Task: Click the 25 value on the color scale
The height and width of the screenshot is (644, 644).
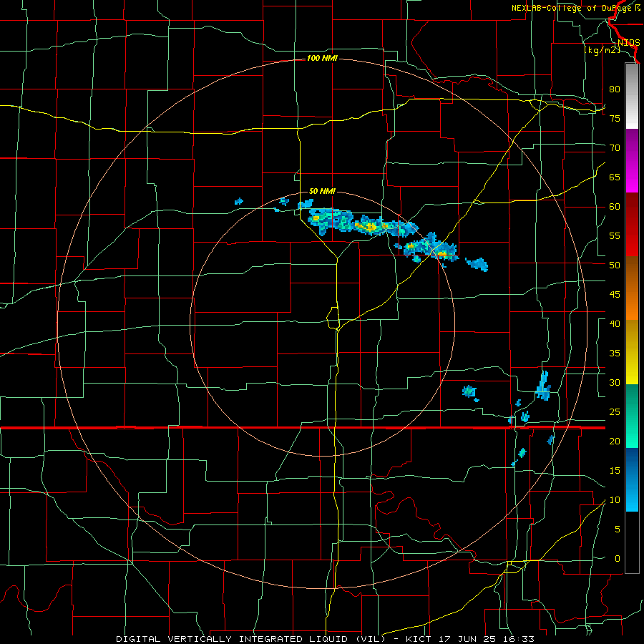Action: tap(615, 411)
